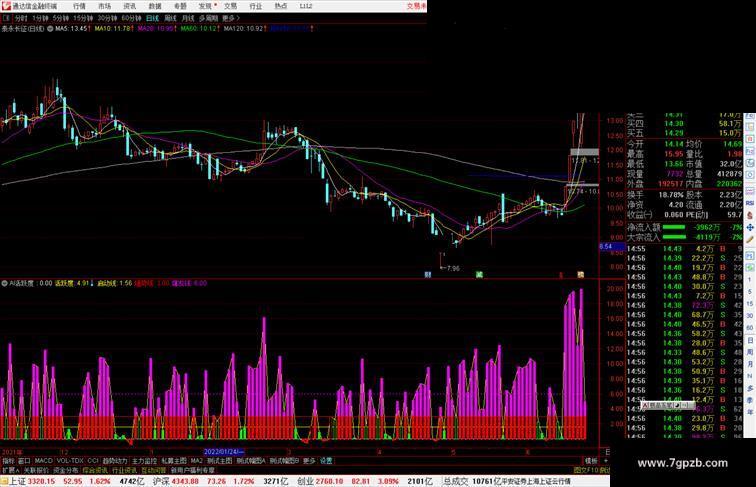Open the 行业资讯 tab
756x487 pixels.
click(x=125, y=470)
